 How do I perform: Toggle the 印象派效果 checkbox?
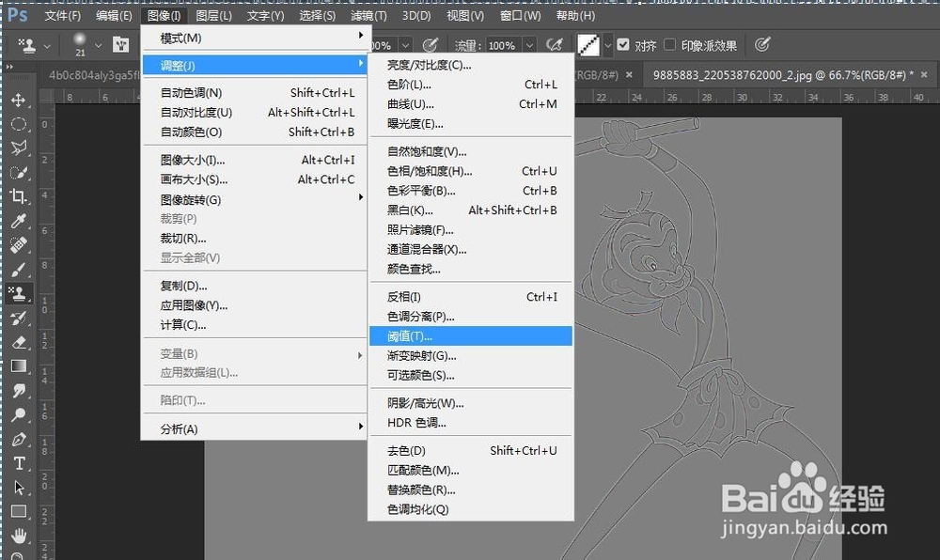670,45
